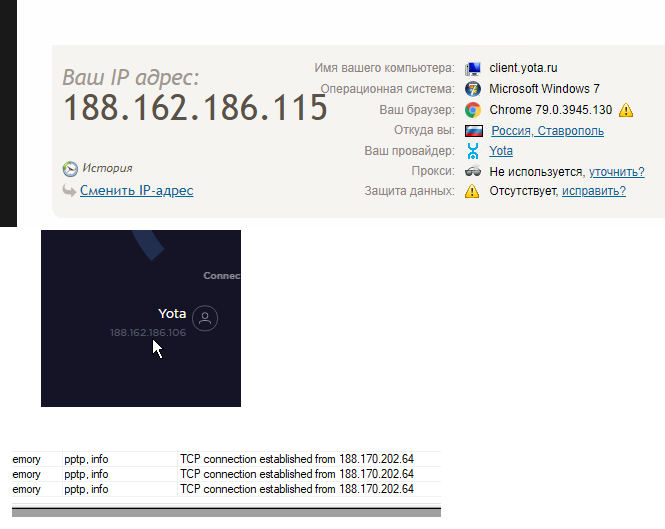Select the first TCP connection established log row
The height and width of the screenshot is (529, 665).
click(226, 459)
